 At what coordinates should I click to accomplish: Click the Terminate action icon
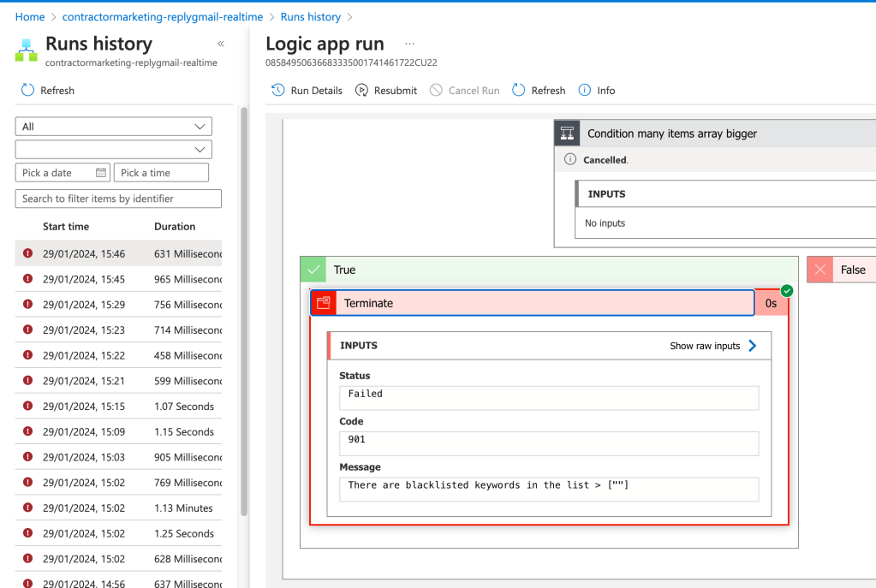coord(324,303)
